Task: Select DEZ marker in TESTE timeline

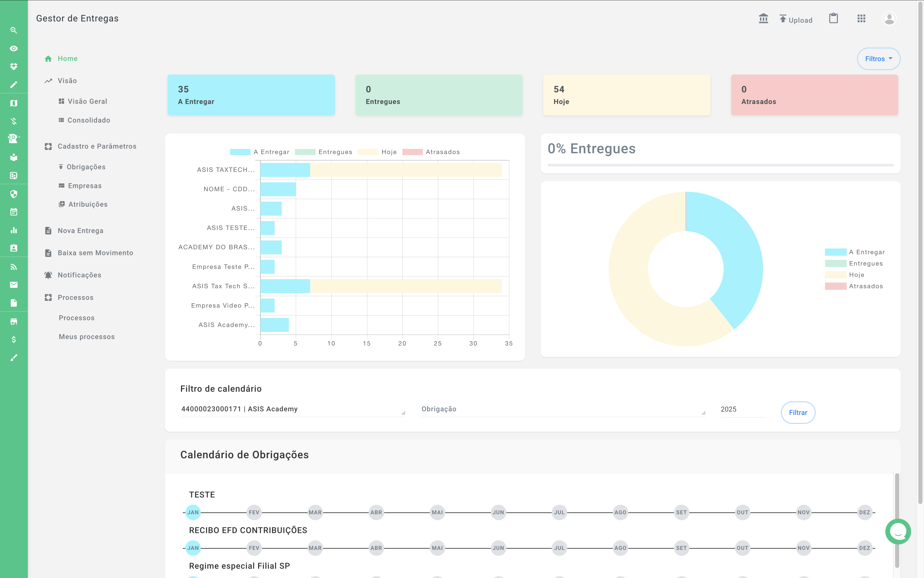Action: pos(864,512)
